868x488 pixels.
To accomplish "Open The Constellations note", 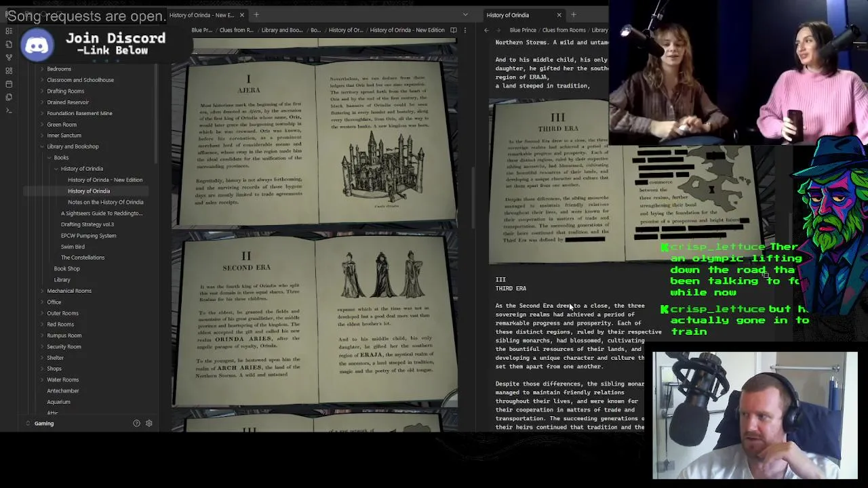I will tap(83, 258).
